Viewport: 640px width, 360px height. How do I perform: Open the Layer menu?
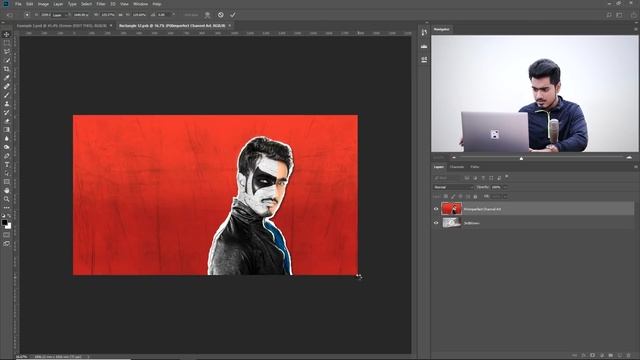pos(58,4)
